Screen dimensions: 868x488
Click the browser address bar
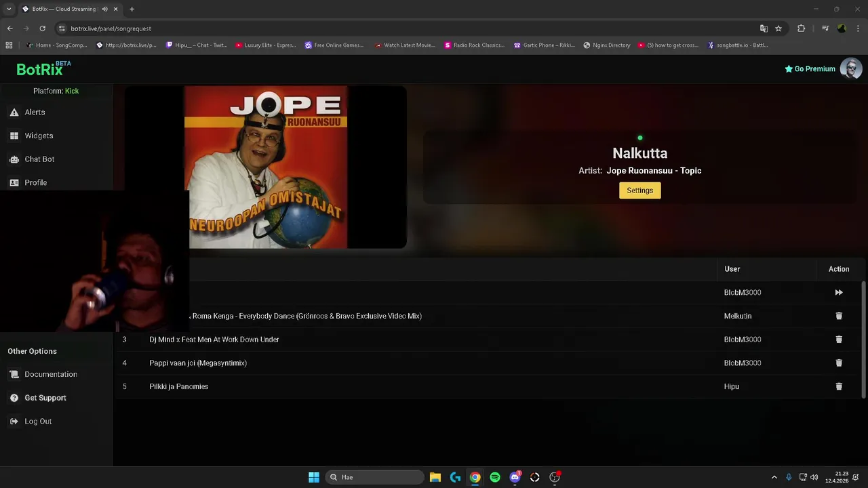point(407,28)
